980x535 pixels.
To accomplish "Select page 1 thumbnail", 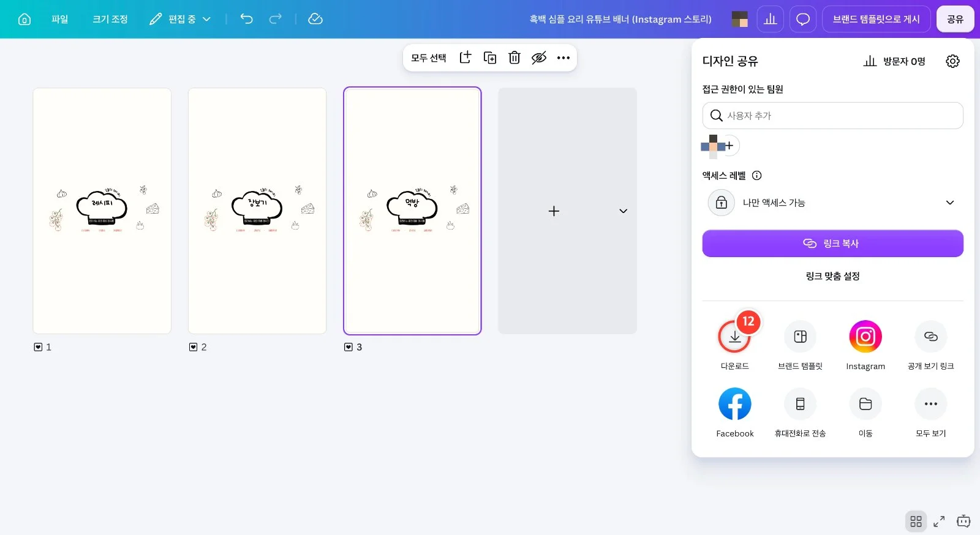I will click(102, 211).
